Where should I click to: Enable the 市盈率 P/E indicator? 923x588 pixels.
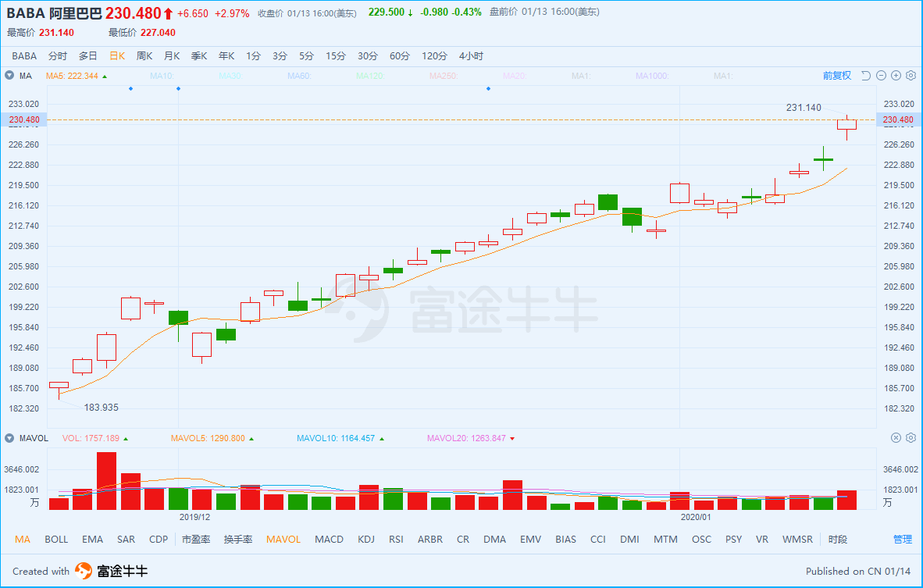(196, 539)
